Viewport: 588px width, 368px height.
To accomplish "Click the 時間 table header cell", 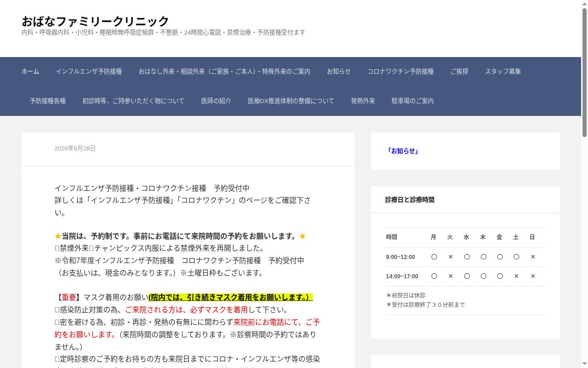I will [391, 237].
